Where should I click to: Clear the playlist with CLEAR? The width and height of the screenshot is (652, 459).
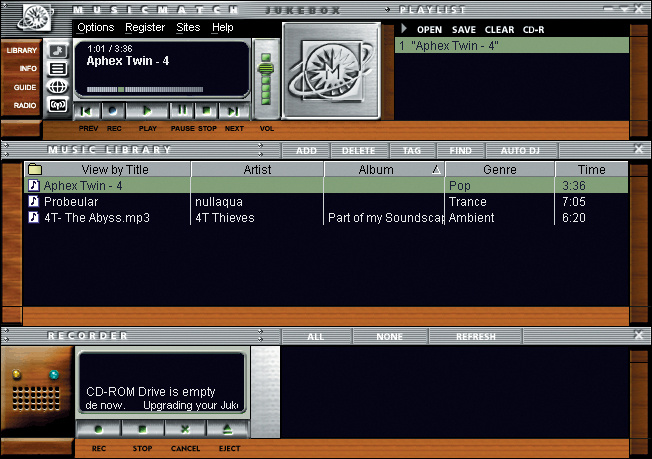coord(499,30)
